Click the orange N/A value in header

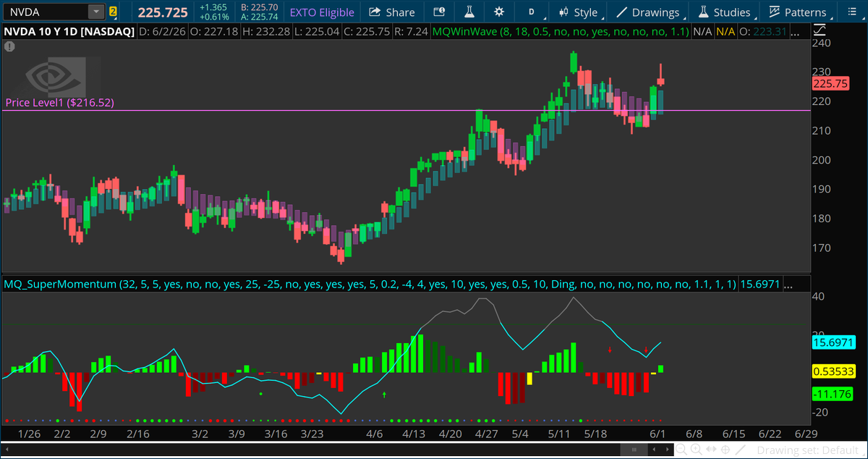tap(725, 32)
